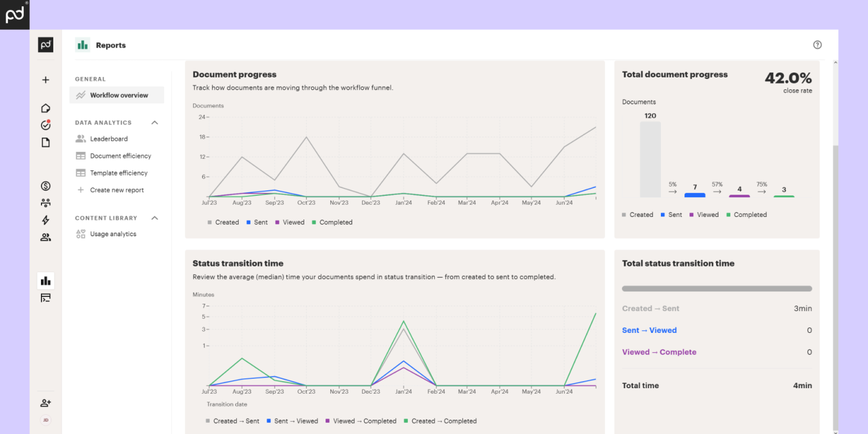Open the lightning bolt automation icon
Viewport: 868px width, 434px height.
tap(45, 220)
